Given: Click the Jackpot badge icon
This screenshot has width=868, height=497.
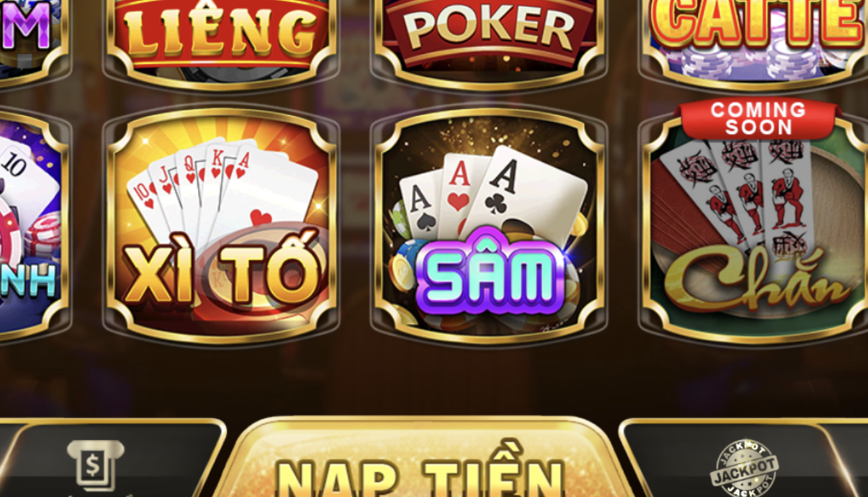Looking at the screenshot, I should point(745,468).
